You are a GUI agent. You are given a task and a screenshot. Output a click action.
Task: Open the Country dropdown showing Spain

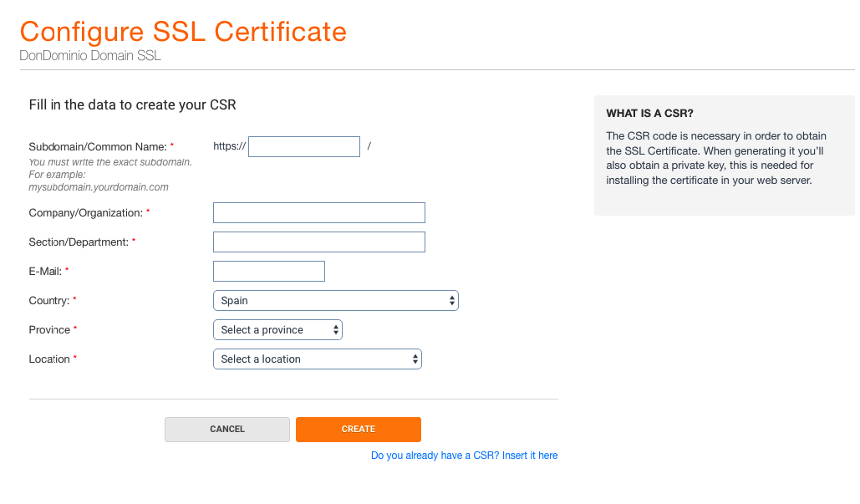click(335, 300)
